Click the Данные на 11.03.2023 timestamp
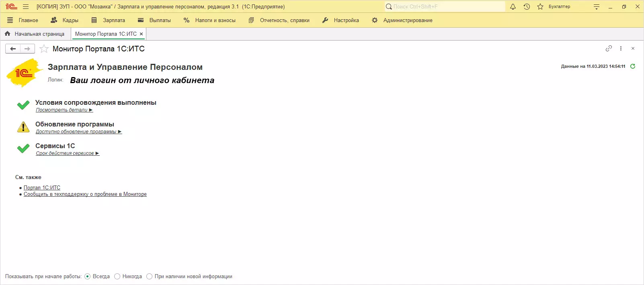This screenshot has height=285, width=644. click(x=593, y=66)
